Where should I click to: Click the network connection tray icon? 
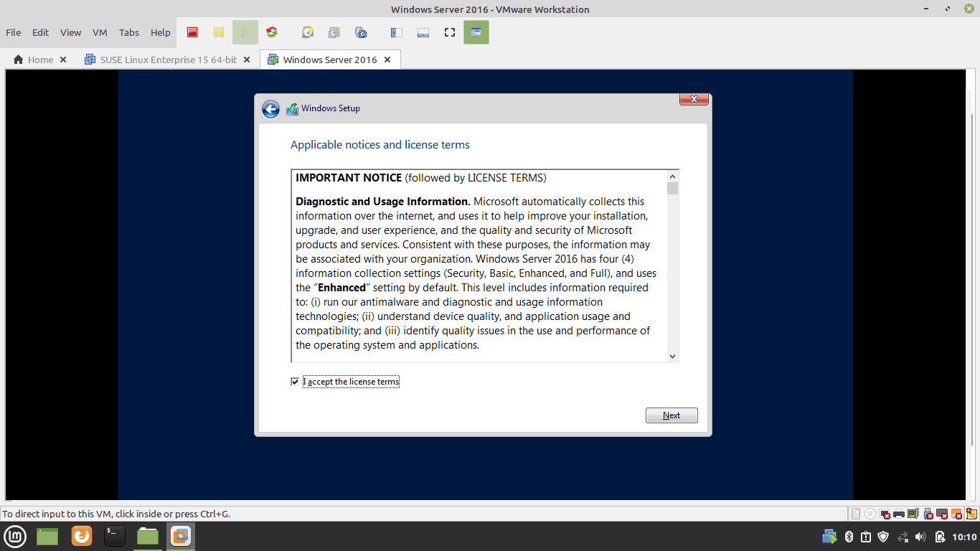point(903,537)
